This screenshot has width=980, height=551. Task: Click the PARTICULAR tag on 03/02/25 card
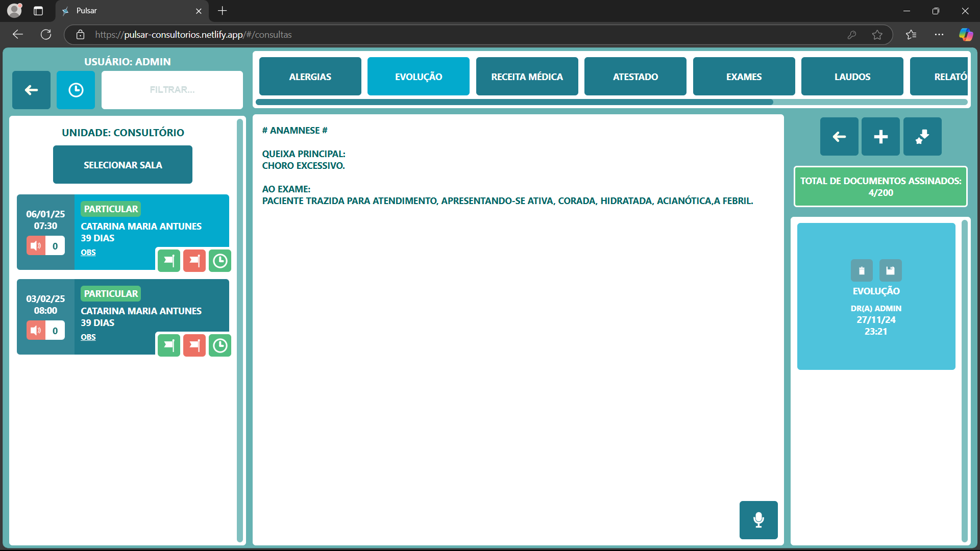tap(111, 293)
